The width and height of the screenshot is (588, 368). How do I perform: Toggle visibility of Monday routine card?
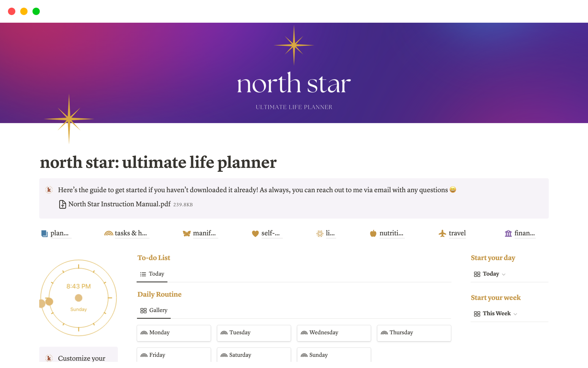tap(172, 332)
